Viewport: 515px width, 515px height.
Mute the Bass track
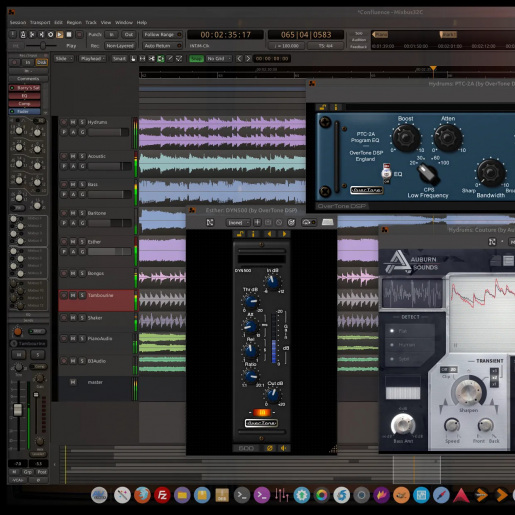pos(73,184)
